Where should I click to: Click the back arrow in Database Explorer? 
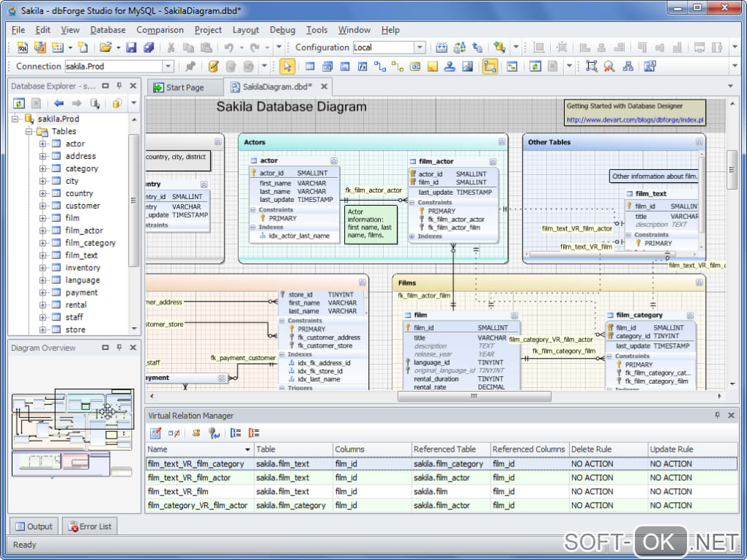pos(59,103)
